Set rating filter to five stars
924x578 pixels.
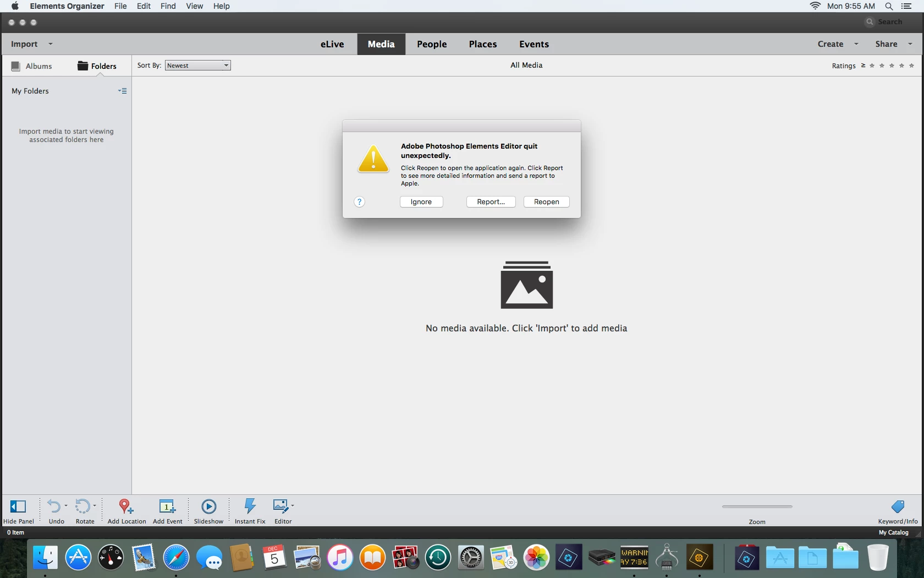click(911, 66)
